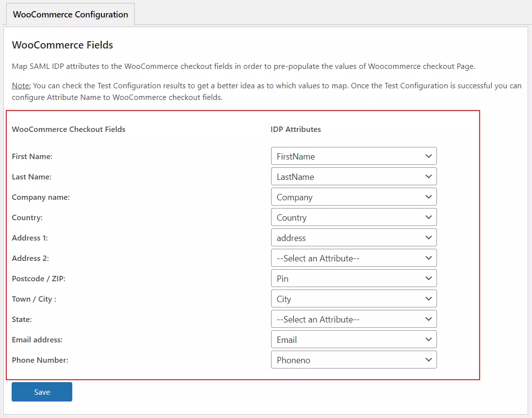The height and width of the screenshot is (418, 532).
Task: Open the Email address attribute dropdown
Action: [354, 339]
